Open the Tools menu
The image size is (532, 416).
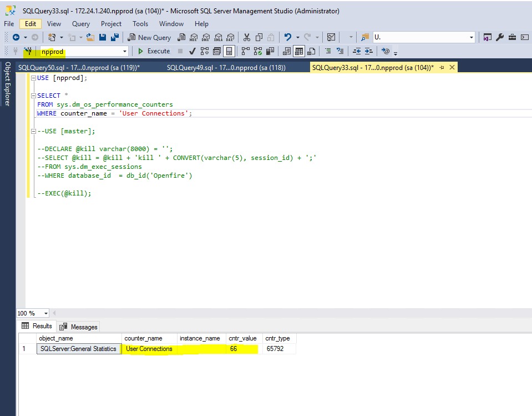tap(140, 24)
